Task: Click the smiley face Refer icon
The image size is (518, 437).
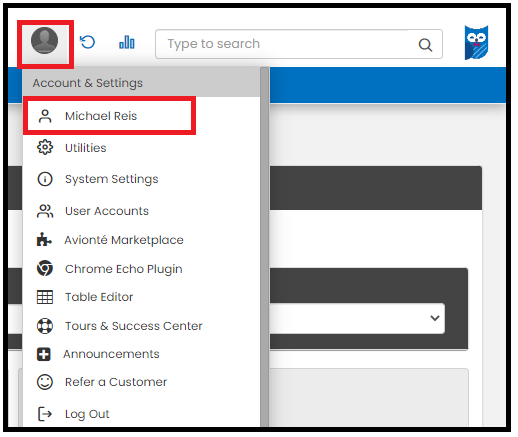Action: click(x=45, y=383)
